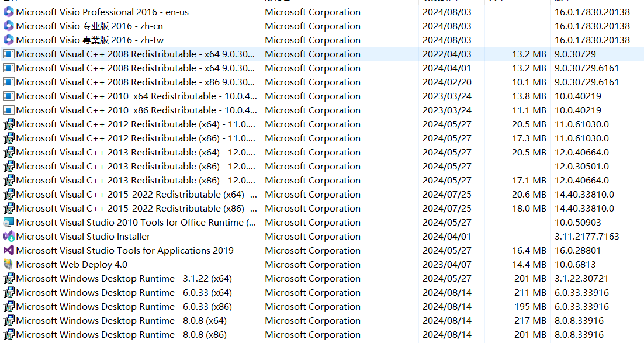The height and width of the screenshot is (343, 644).
Task: Click the Visual C++ 2015-2022 (x64) icon
Action: click(x=9, y=194)
